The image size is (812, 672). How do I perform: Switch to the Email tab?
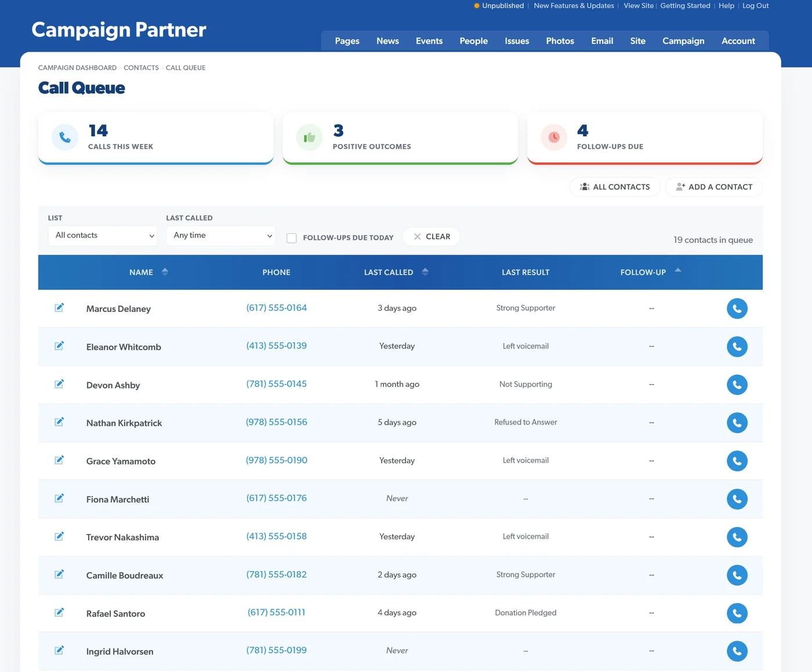602,41
